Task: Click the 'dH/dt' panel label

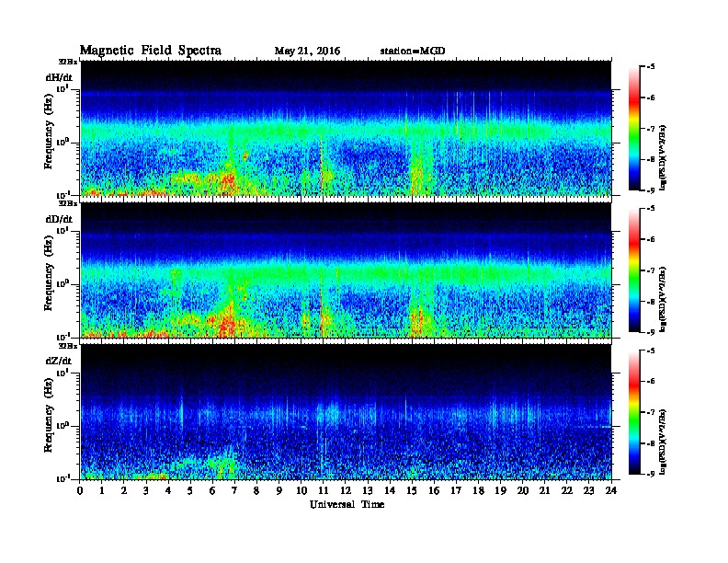Action: click(59, 77)
